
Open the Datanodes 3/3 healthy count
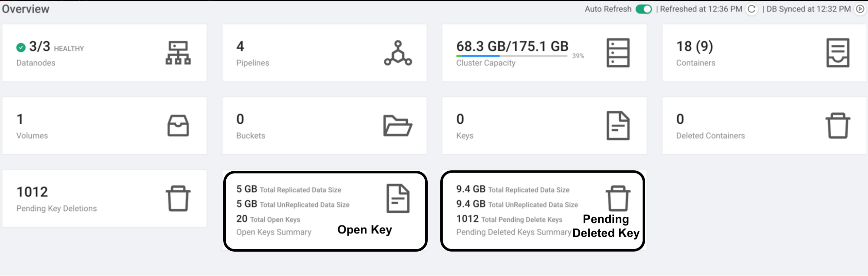[x=40, y=47]
